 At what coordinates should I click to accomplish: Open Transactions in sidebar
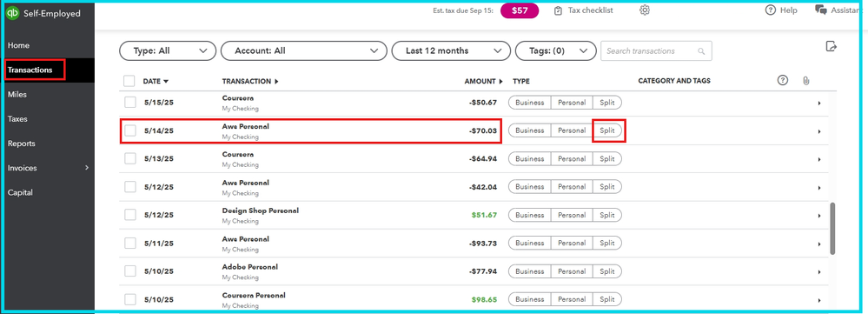(30, 70)
